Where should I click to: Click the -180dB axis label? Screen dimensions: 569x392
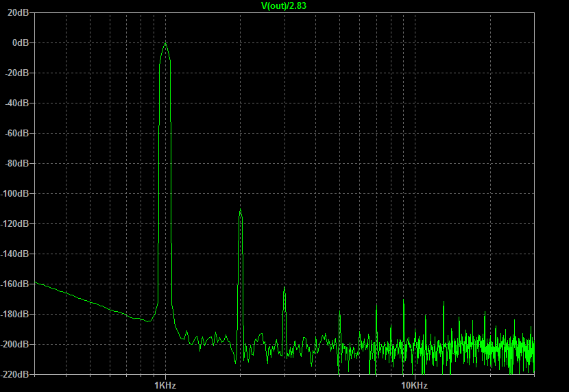[14, 314]
